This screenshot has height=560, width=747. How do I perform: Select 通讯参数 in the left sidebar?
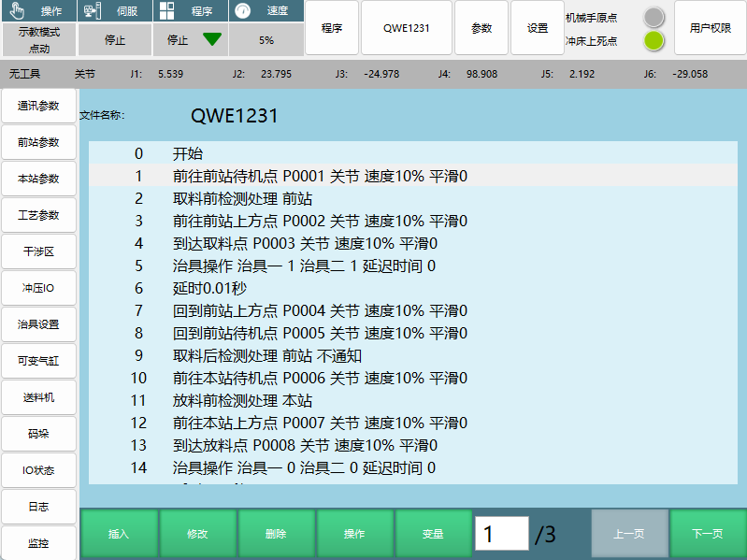[38, 106]
